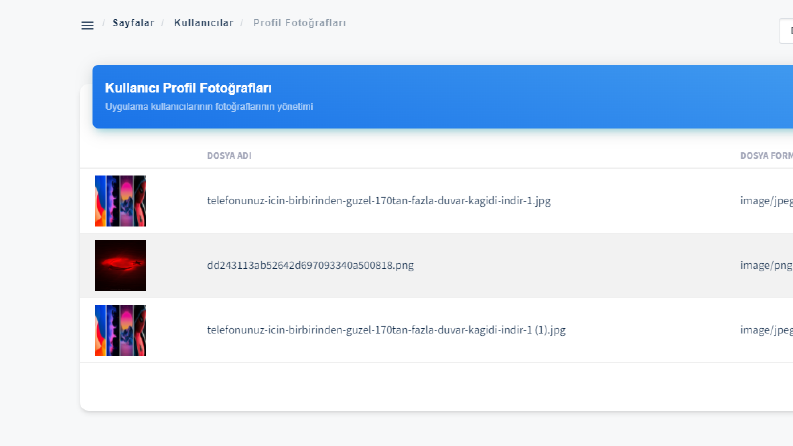
Task: Click the Dosya Adı column header
Action: (229, 155)
